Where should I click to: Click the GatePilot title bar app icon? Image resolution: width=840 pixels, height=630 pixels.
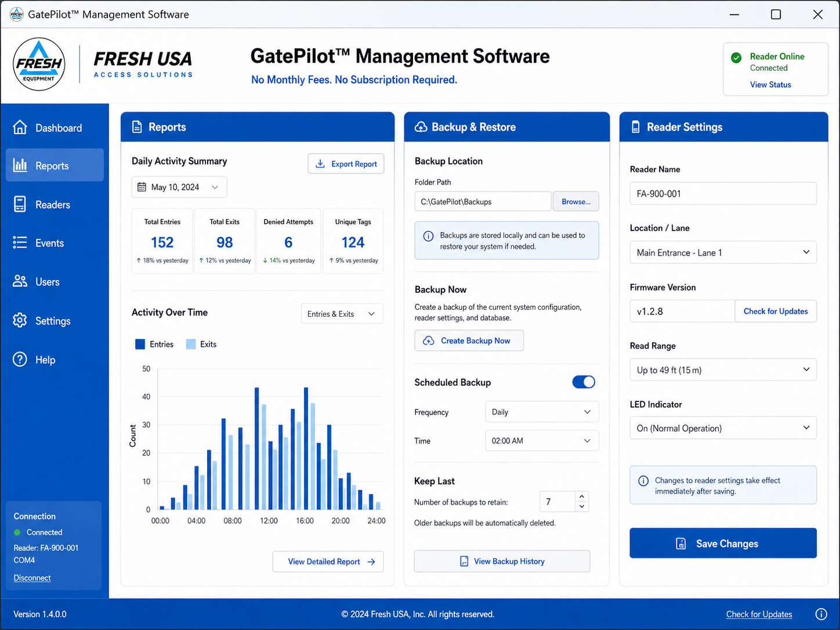17,14
